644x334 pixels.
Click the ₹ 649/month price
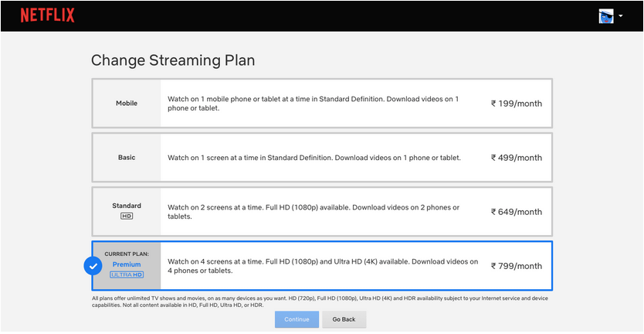click(x=517, y=212)
